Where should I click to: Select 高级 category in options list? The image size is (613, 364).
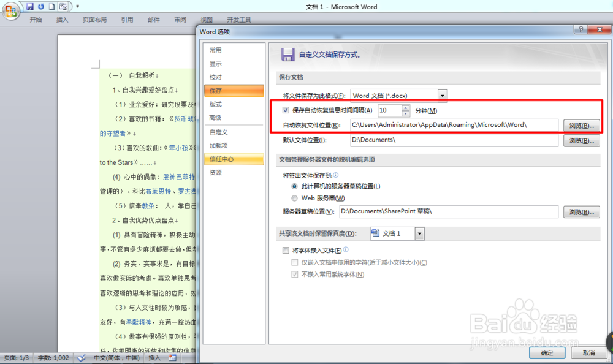[234, 118]
